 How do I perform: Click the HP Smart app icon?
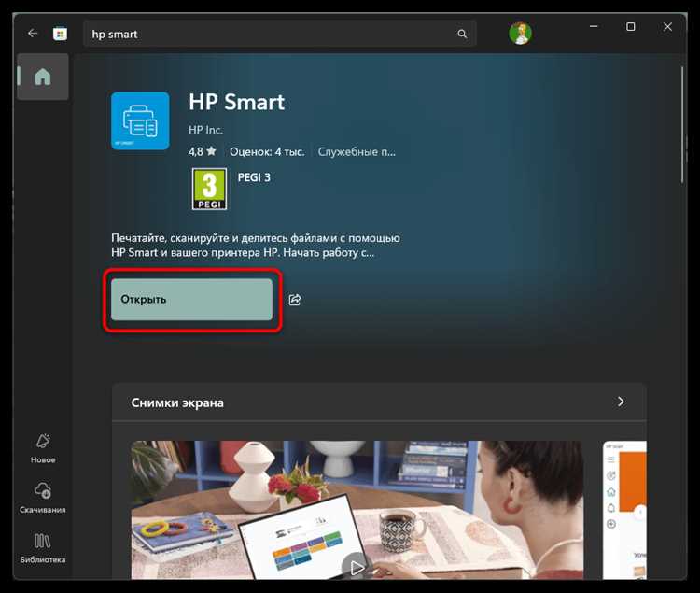click(140, 120)
